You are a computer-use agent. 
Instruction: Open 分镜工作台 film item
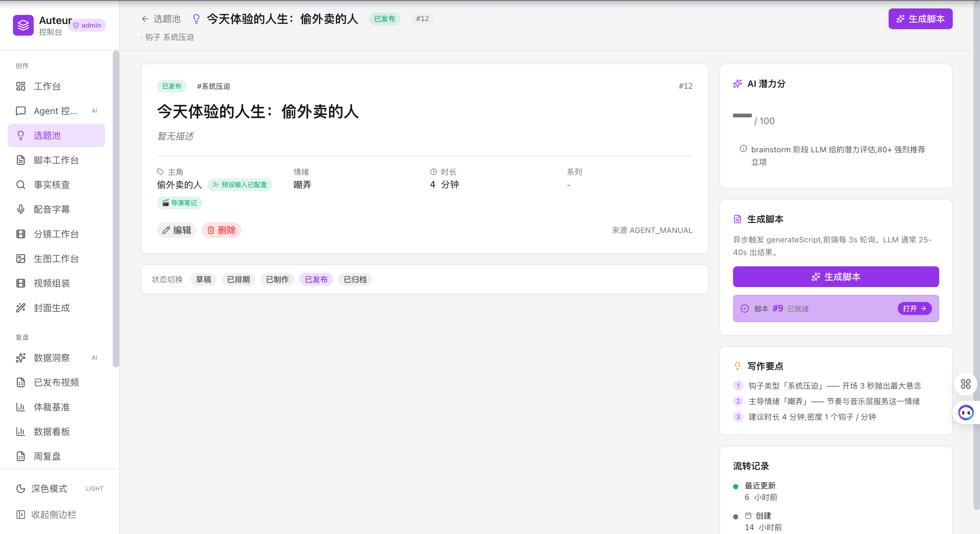[x=56, y=234]
